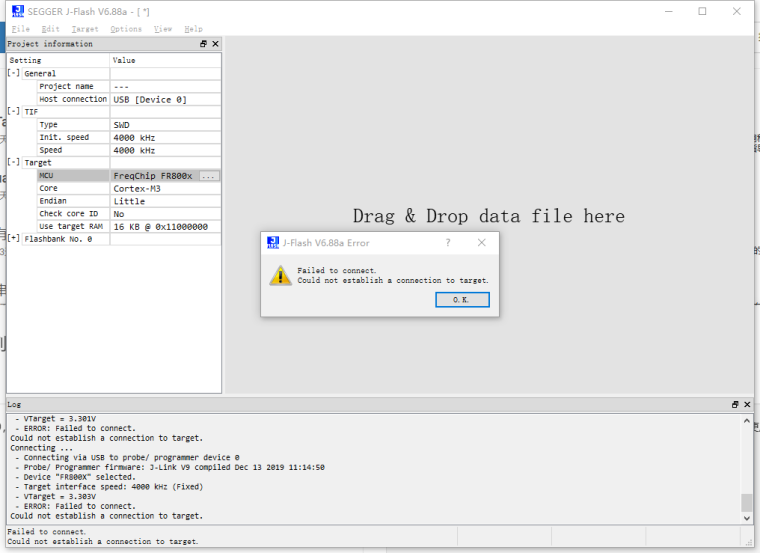Open the Options menu
This screenshot has height=553, width=760.
coord(126,29)
